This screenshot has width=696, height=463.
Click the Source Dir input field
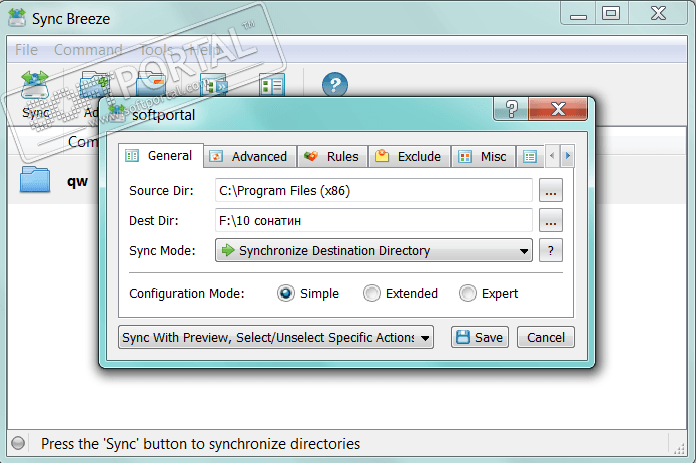click(x=374, y=190)
